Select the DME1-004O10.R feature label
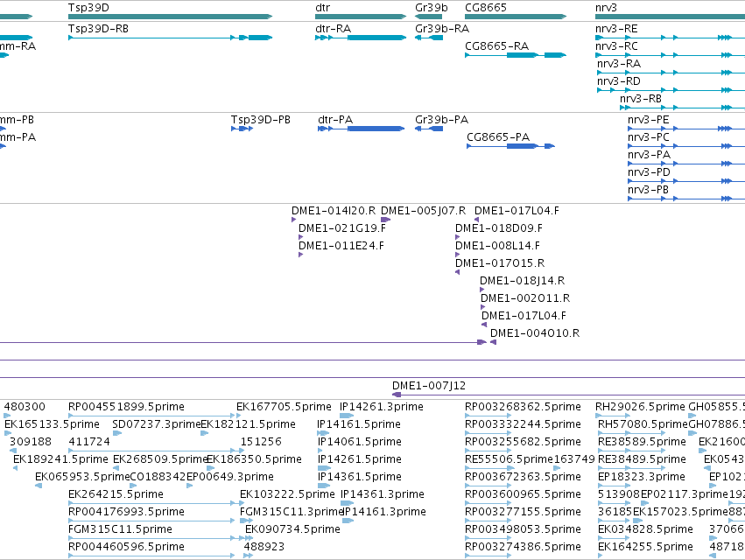Image resolution: width=745 pixels, height=560 pixels. coord(535,333)
